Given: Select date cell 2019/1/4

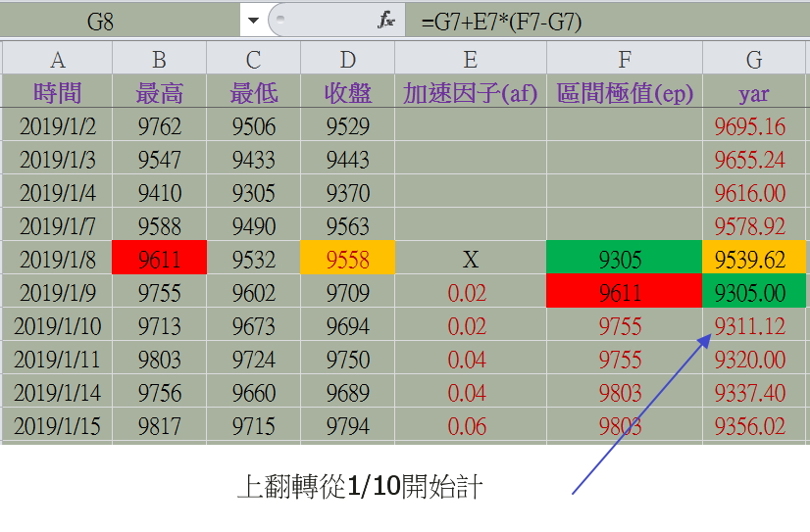Looking at the screenshot, I should coord(57,192).
